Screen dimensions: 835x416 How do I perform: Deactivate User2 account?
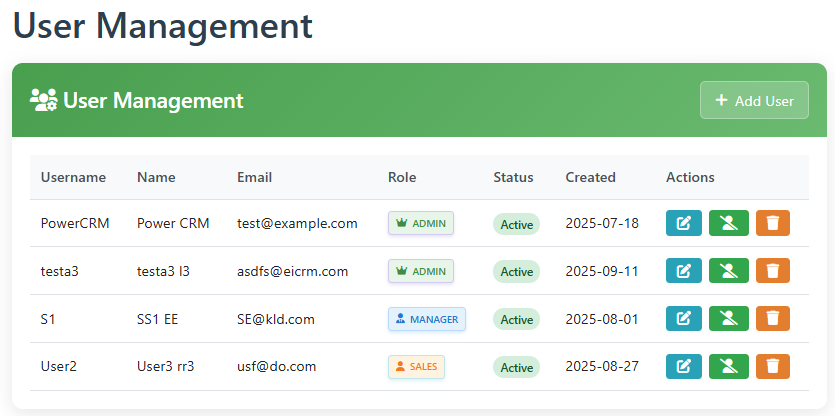pos(729,367)
